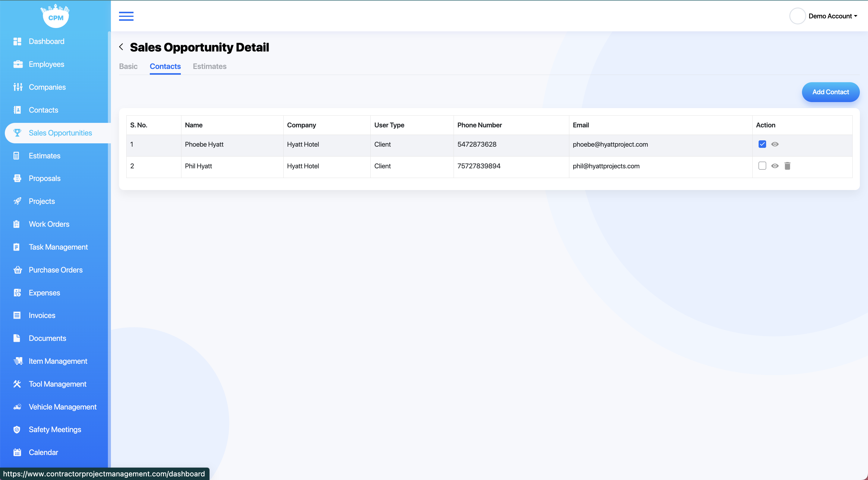Open Employees from the sidebar menu

(46, 64)
